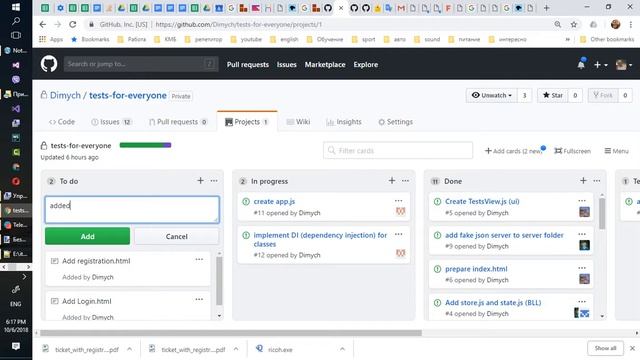Click Show all downloads

tap(605, 348)
